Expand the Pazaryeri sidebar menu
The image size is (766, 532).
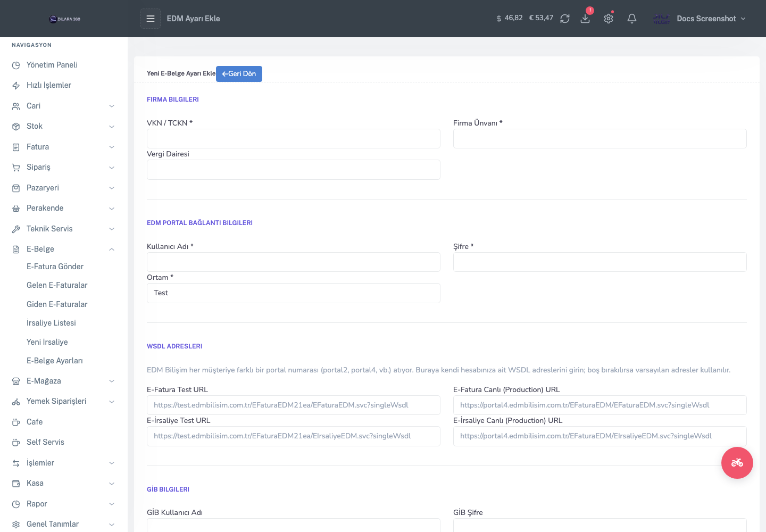click(x=64, y=188)
